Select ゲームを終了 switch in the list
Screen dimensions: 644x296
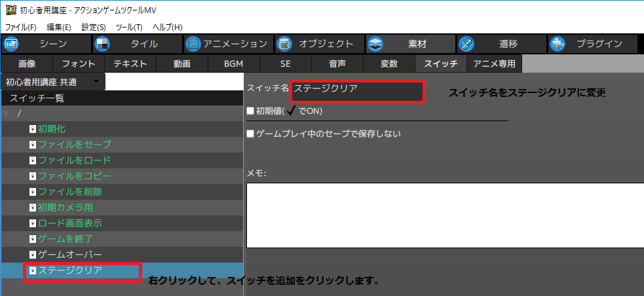122,239
